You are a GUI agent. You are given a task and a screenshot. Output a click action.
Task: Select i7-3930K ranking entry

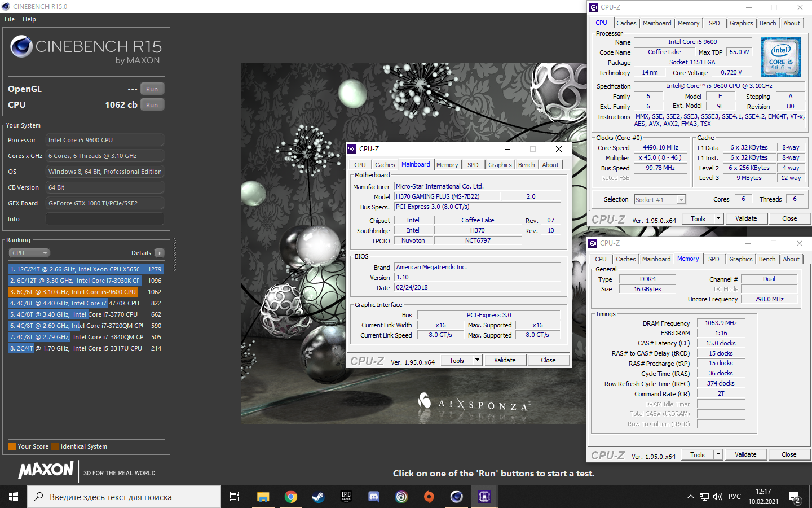[86, 281]
